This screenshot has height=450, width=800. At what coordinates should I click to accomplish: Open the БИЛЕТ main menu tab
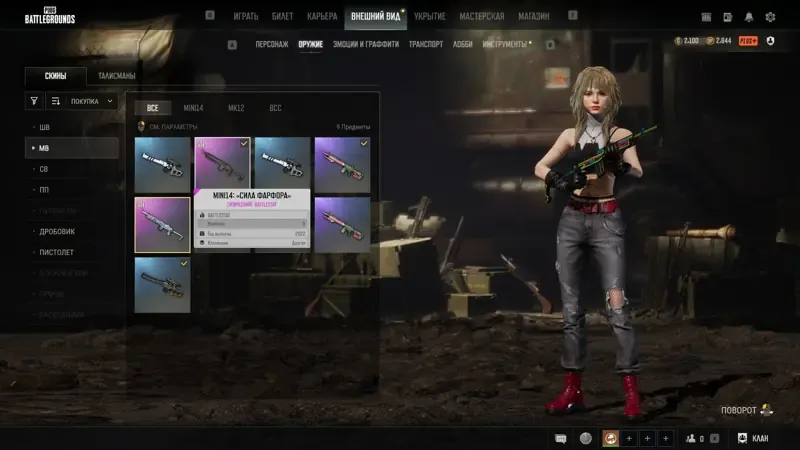click(x=282, y=16)
